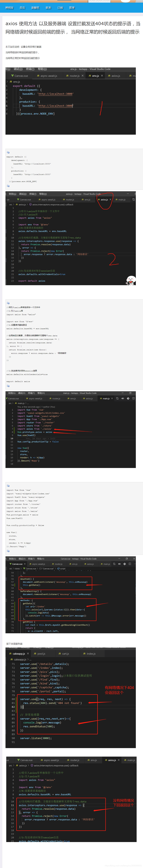Viewport: 143px width, 868px height.
Task: Click the 联系 navigation link
Action: coord(48,8)
